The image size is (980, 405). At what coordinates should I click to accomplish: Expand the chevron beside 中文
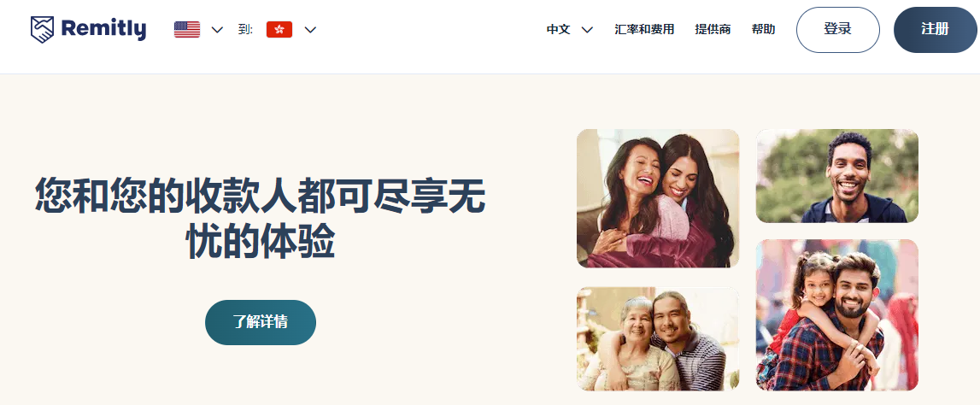coord(587,29)
